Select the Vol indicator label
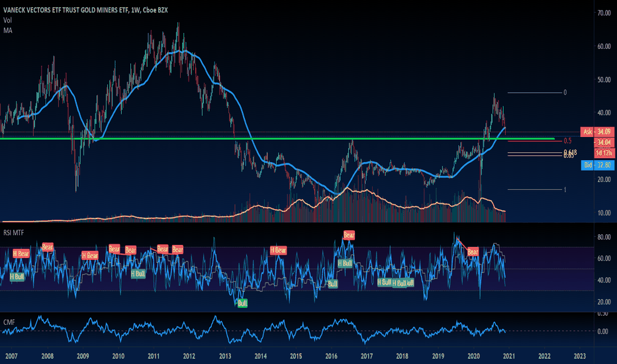 [x=7, y=20]
